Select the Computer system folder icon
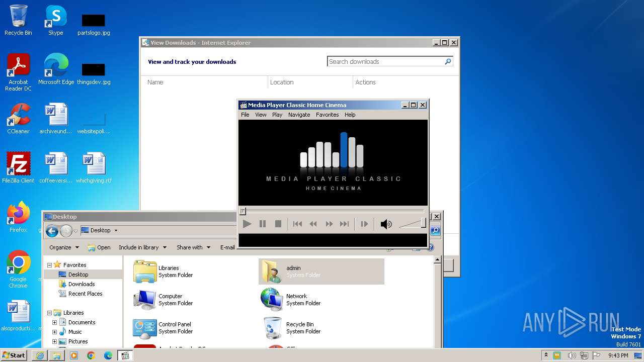644x362 pixels. click(x=145, y=300)
